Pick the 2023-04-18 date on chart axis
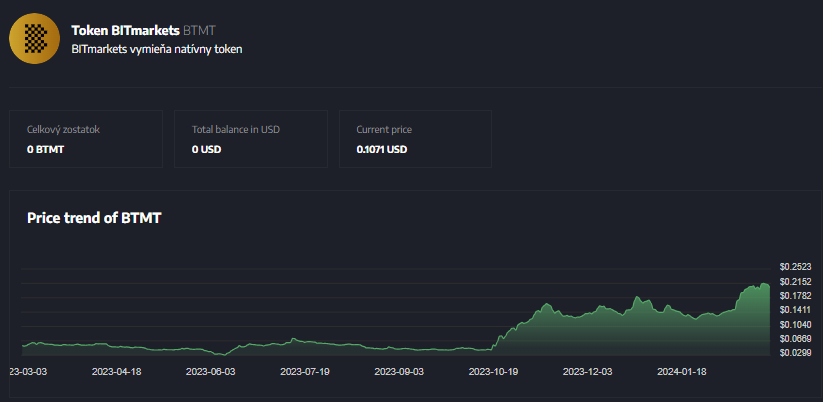The width and height of the screenshot is (823, 402). pos(116,371)
